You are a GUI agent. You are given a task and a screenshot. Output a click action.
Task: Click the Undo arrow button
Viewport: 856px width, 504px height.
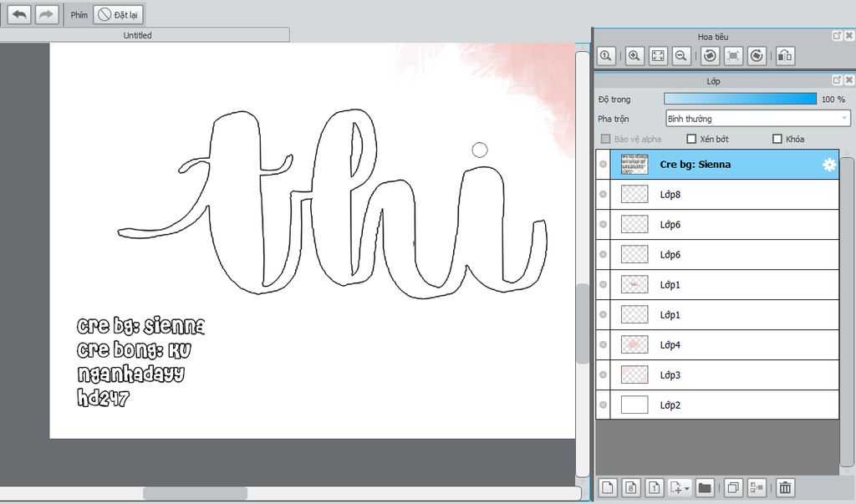19,14
